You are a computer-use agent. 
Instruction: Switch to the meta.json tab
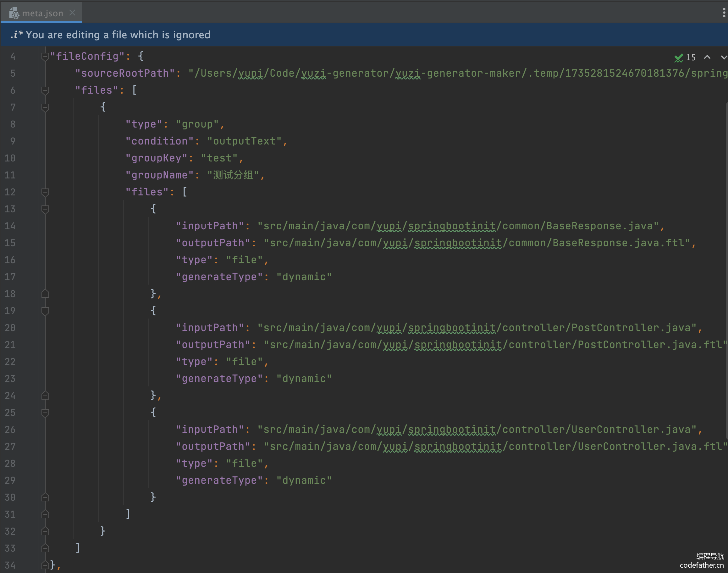tap(42, 14)
